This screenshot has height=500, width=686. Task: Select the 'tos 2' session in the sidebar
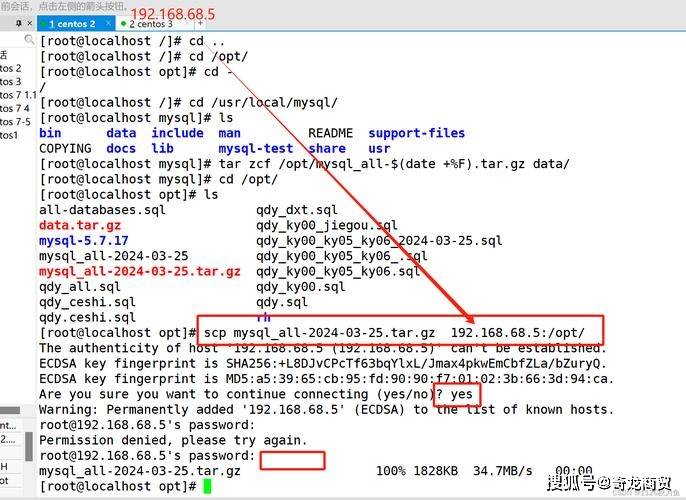point(10,69)
